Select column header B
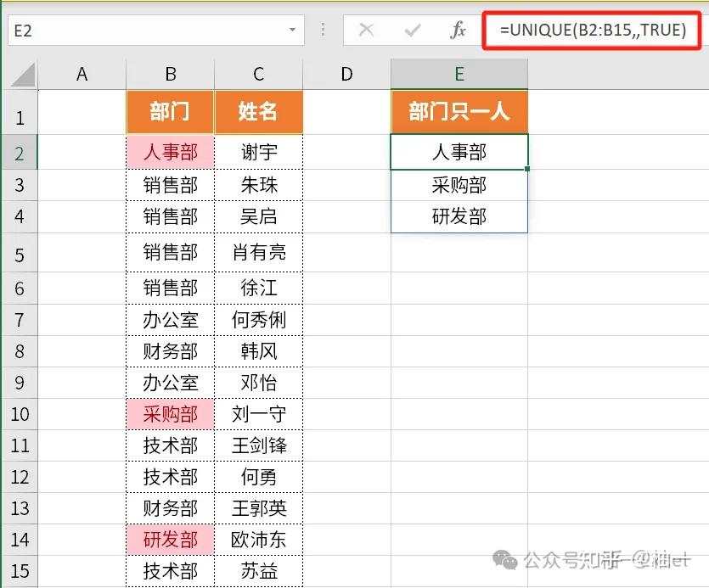Image resolution: width=709 pixels, height=588 pixels. [170, 75]
